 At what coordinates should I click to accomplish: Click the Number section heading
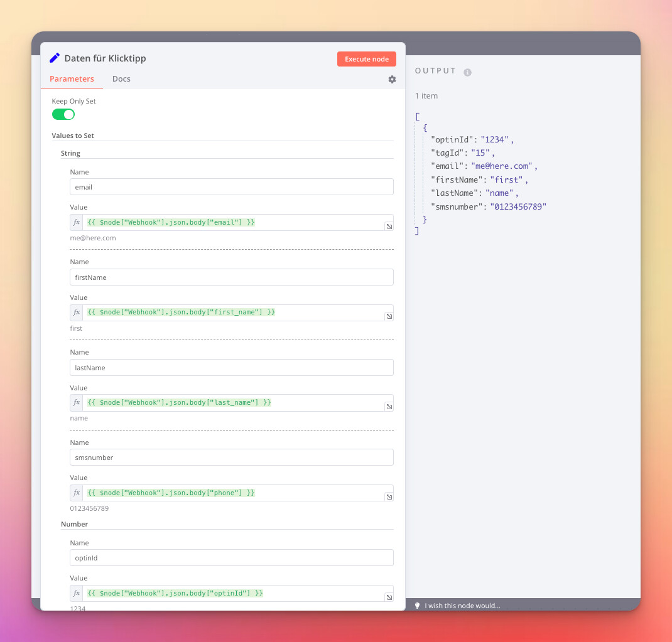pos(74,524)
